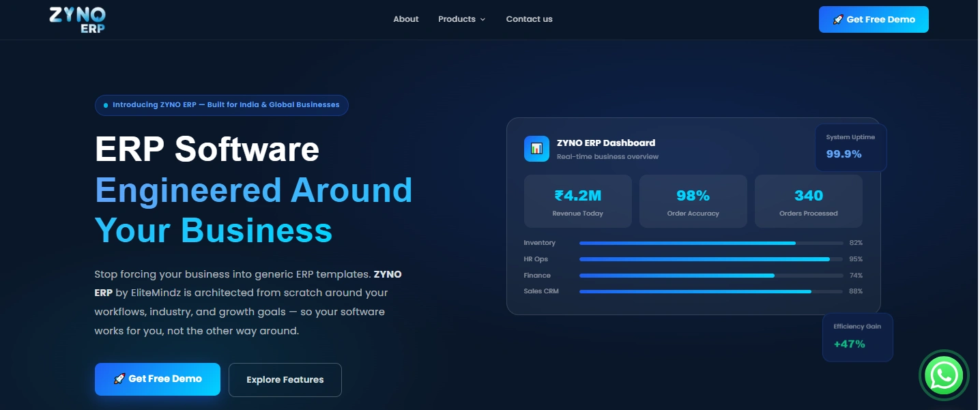
Task: Open the WhatsApp chat icon
Action: click(x=944, y=375)
